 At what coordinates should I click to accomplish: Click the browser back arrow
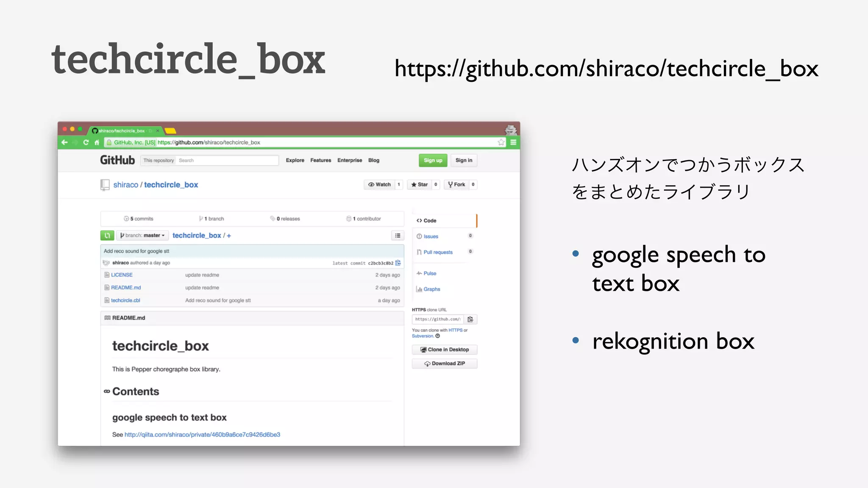(64, 142)
